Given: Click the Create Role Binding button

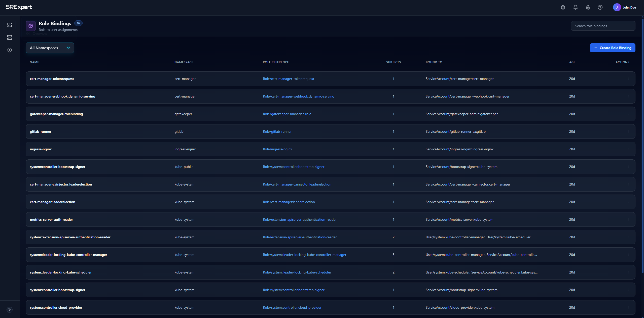Looking at the screenshot, I should [x=612, y=48].
